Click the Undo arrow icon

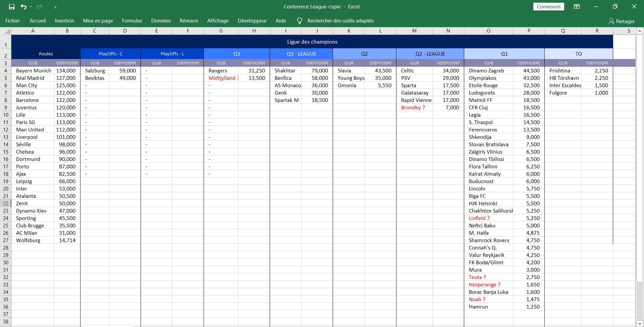tap(23, 7)
